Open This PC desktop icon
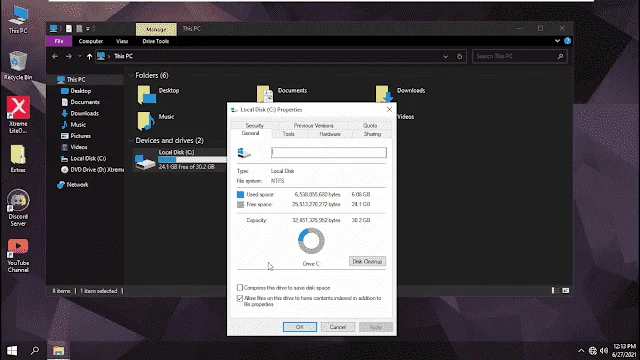Screen dimensions: 640x360 click(x=18, y=20)
